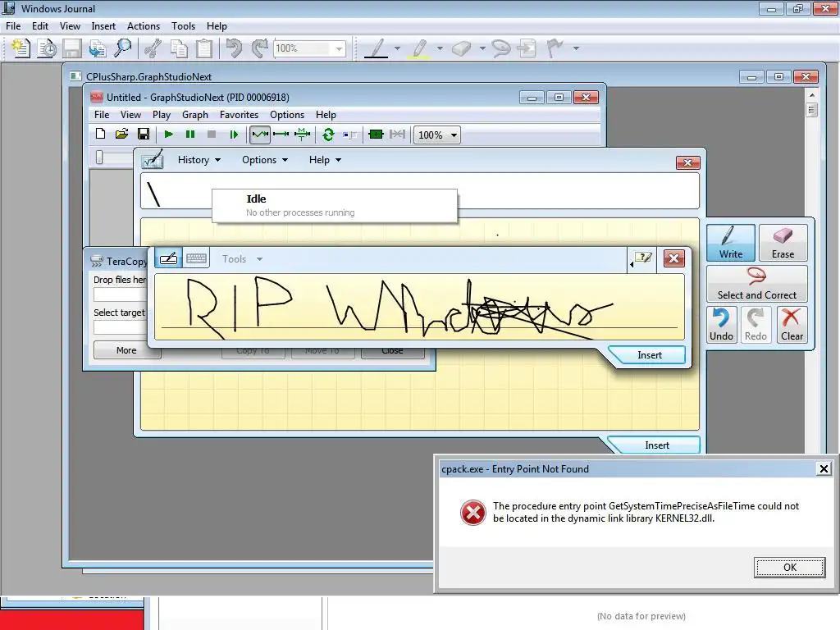Image resolution: width=840 pixels, height=630 pixels.
Task: Open the Flag dropdown arrow in Journal toolbar
Action: click(x=576, y=48)
